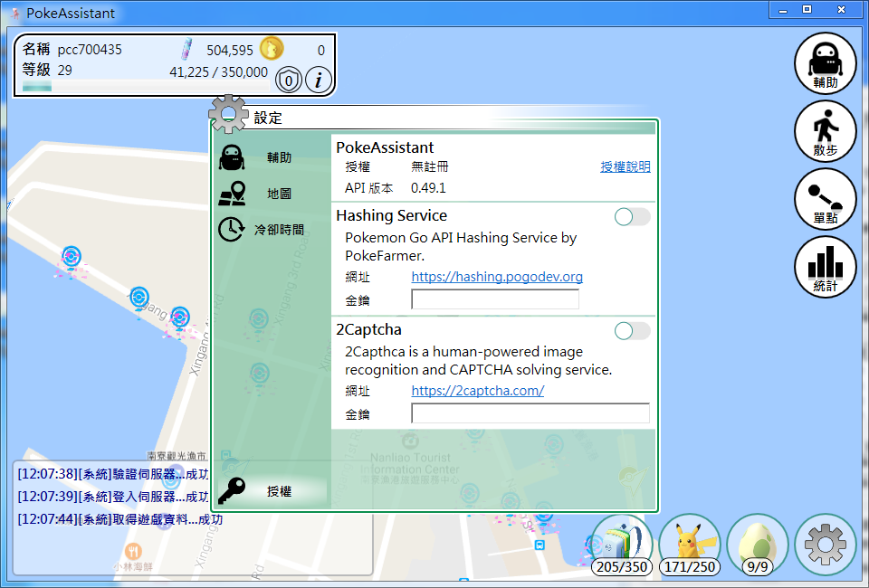Click the key icon in settings sidebar
The width and height of the screenshot is (869, 588).
(232, 491)
